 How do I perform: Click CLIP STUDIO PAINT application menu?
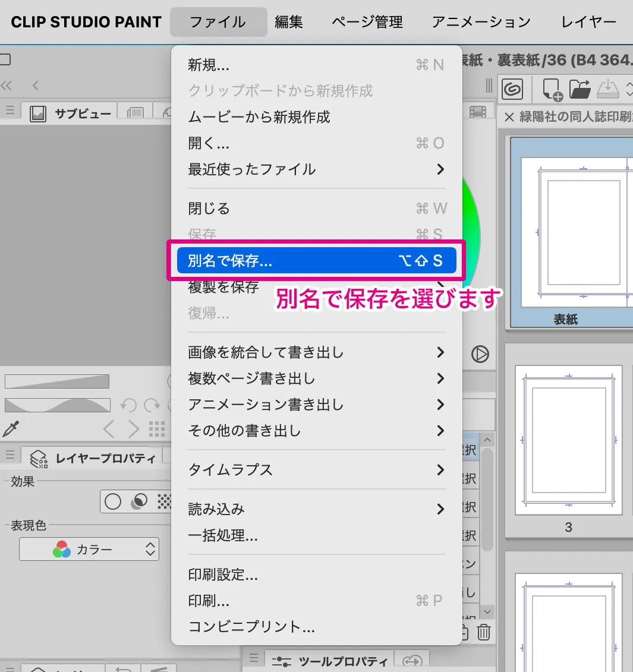(x=86, y=22)
